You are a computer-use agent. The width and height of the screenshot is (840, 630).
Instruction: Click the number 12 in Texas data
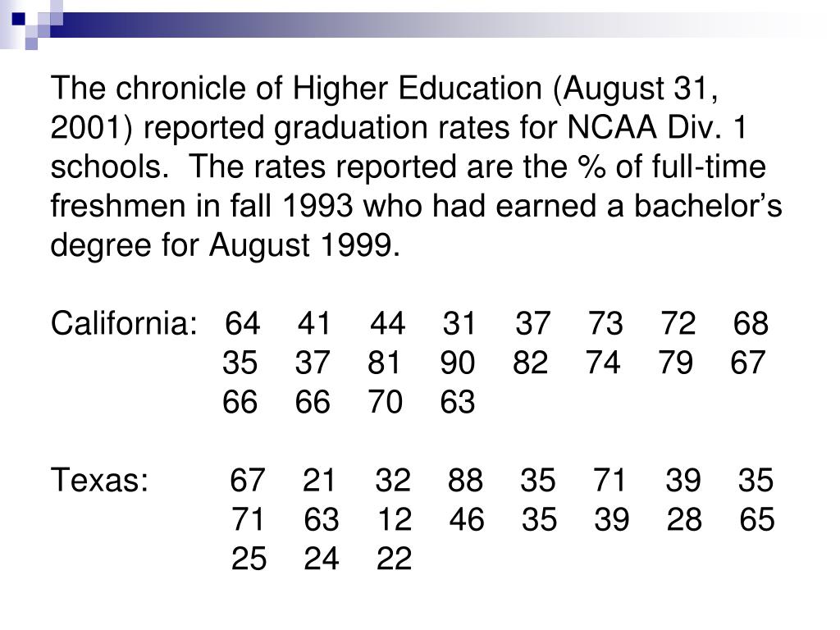(x=395, y=520)
